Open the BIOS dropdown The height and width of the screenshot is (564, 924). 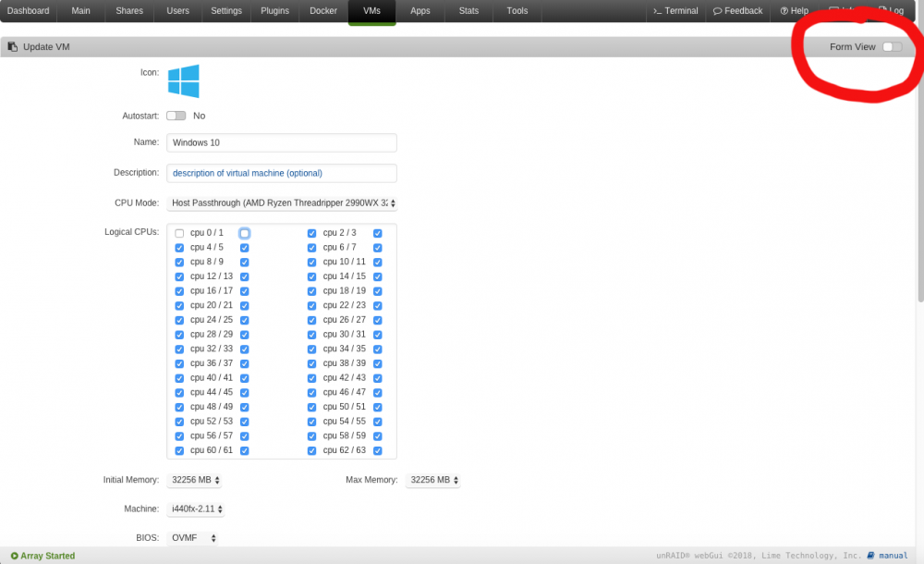coord(193,538)
